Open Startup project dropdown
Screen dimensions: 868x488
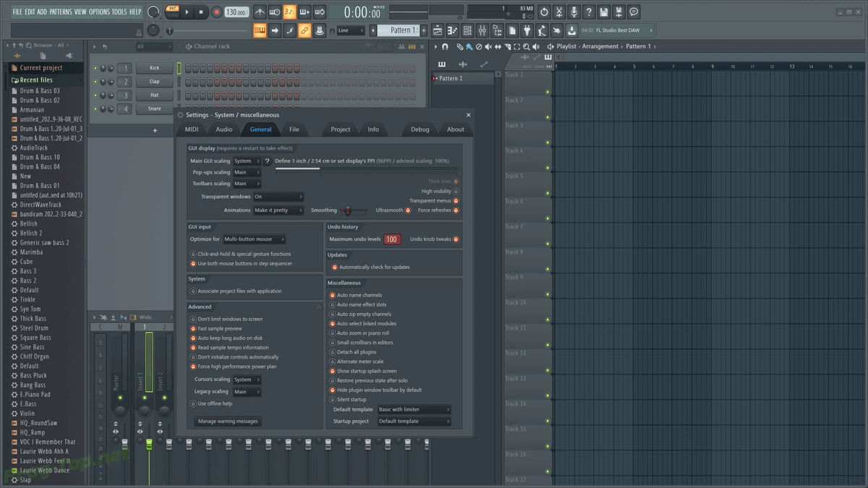pyautogui.click(x=414, y=421)
